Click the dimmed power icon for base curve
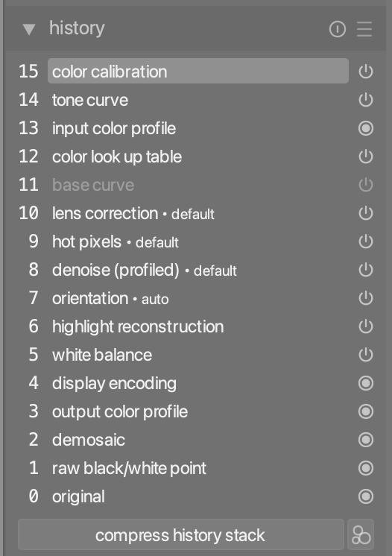The image size is (392, 556). (365, 185)
